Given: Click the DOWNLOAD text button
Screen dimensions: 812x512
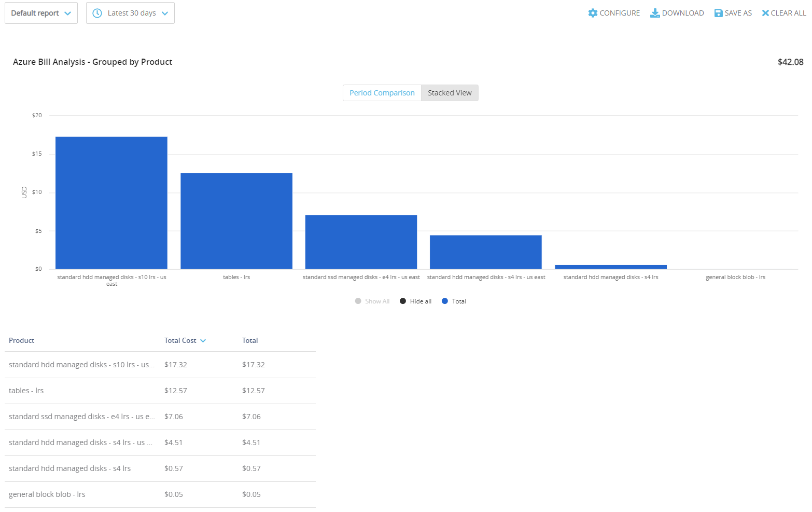Looking at the screenshot, I should click(x=683, y=13).
